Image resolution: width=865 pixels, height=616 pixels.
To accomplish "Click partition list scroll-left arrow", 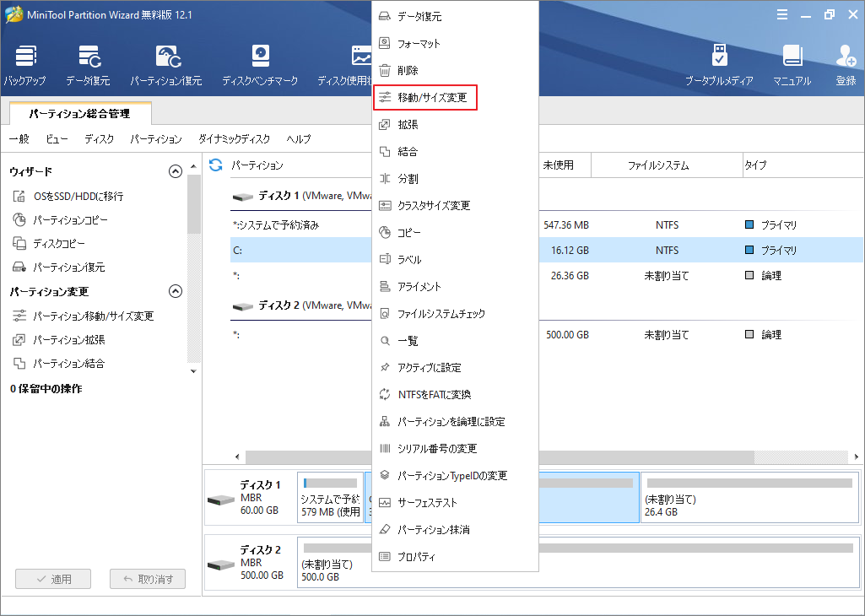I will click(237, 457).
